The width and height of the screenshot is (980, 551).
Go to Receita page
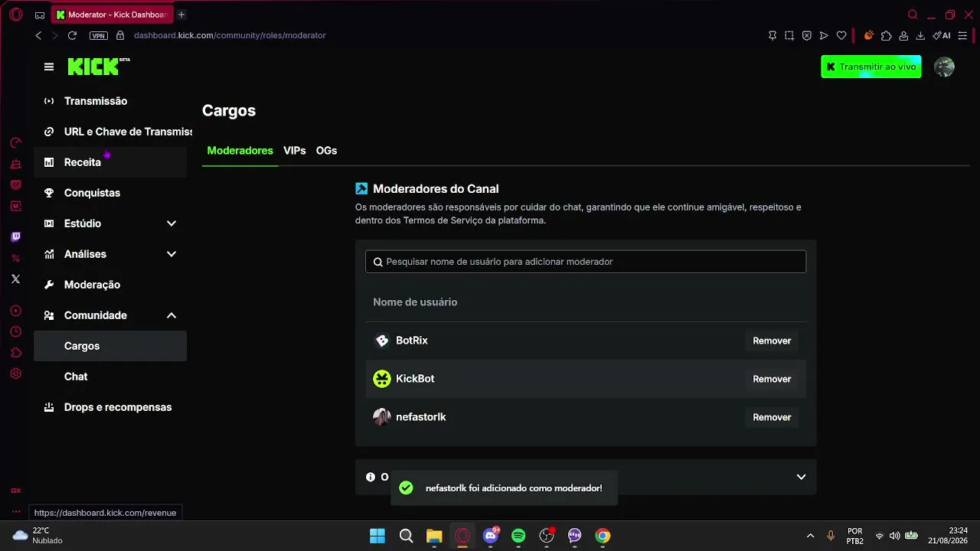(110, 162)
